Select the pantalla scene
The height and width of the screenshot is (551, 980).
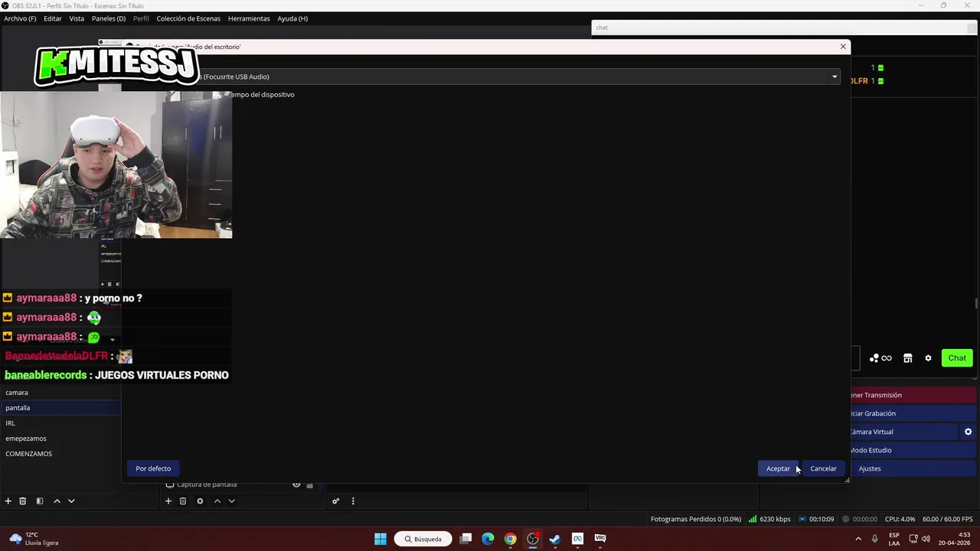[x=60, y=408]
